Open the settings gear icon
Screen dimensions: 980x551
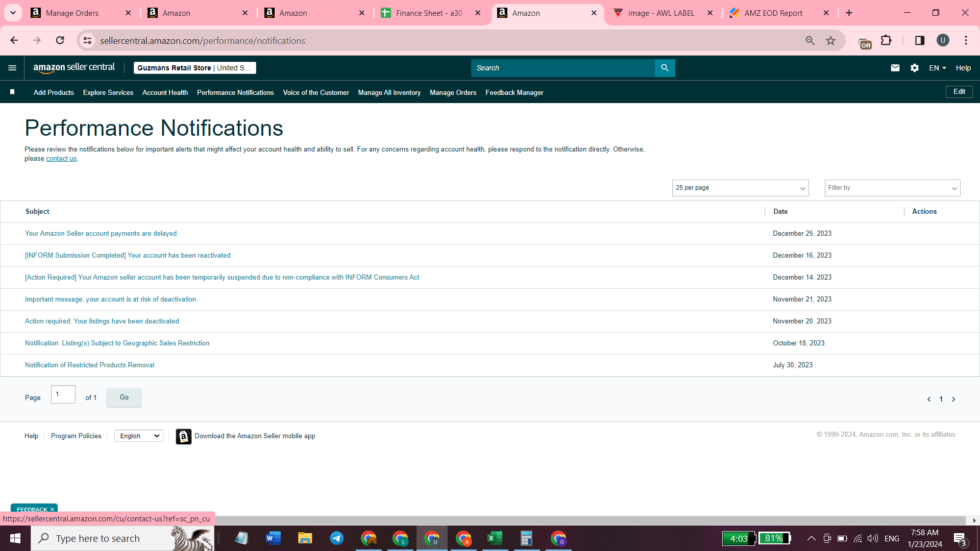914,68
